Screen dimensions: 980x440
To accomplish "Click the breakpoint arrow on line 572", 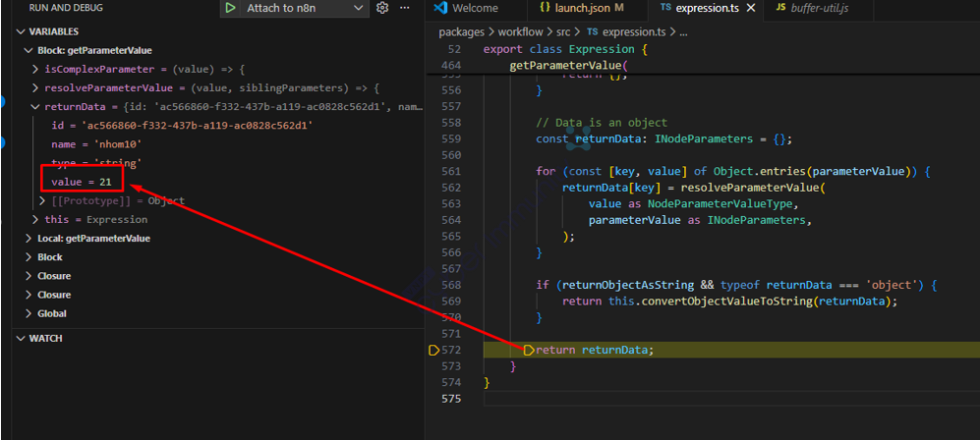I will [434, 350].
